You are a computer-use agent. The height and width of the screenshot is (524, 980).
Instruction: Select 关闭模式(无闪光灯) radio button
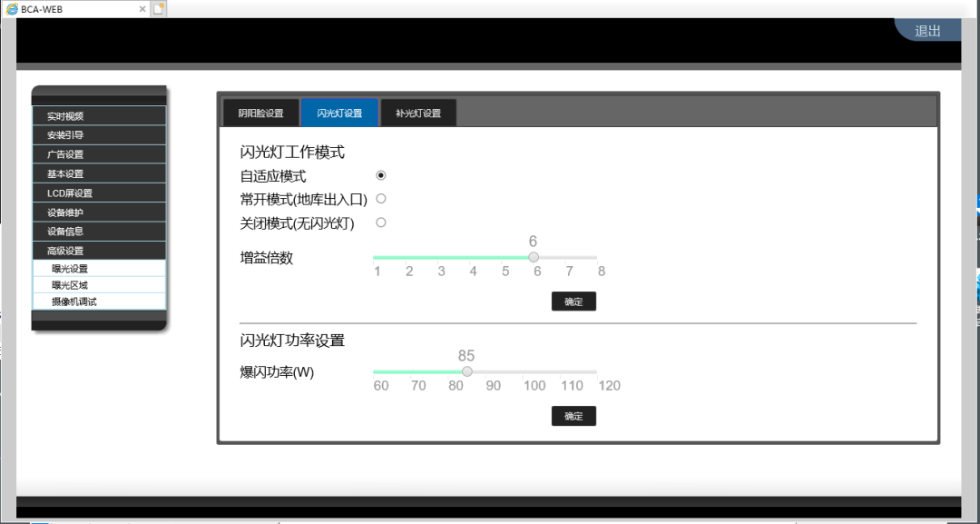click(x=381, y=222)
